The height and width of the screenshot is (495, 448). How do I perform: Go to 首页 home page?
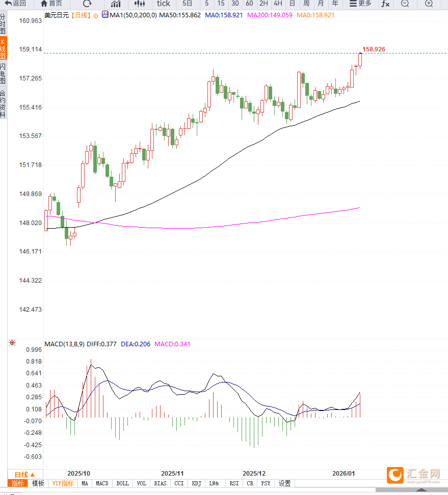click(51, 4)
